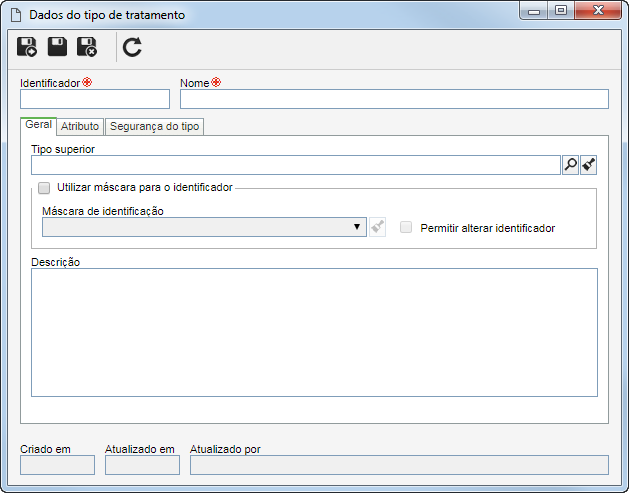Focus the Identificador input field
The width and height of the screenshot is (629, 493).
coord(95,99)
